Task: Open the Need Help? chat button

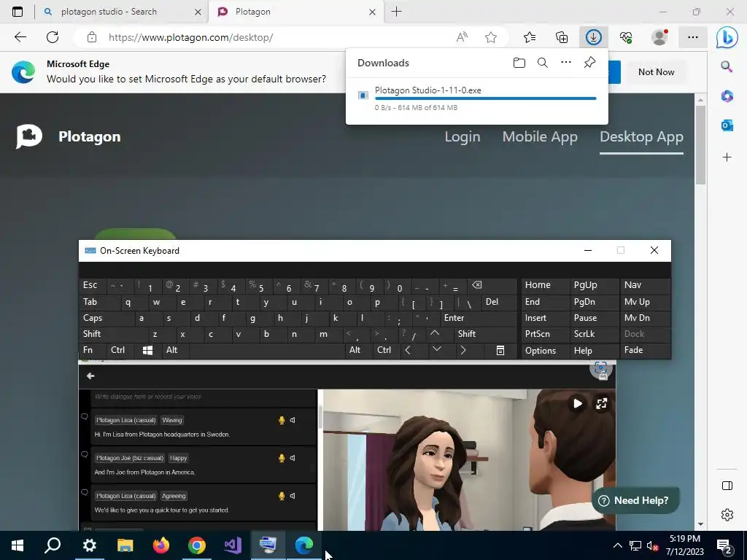Action: 635,500
